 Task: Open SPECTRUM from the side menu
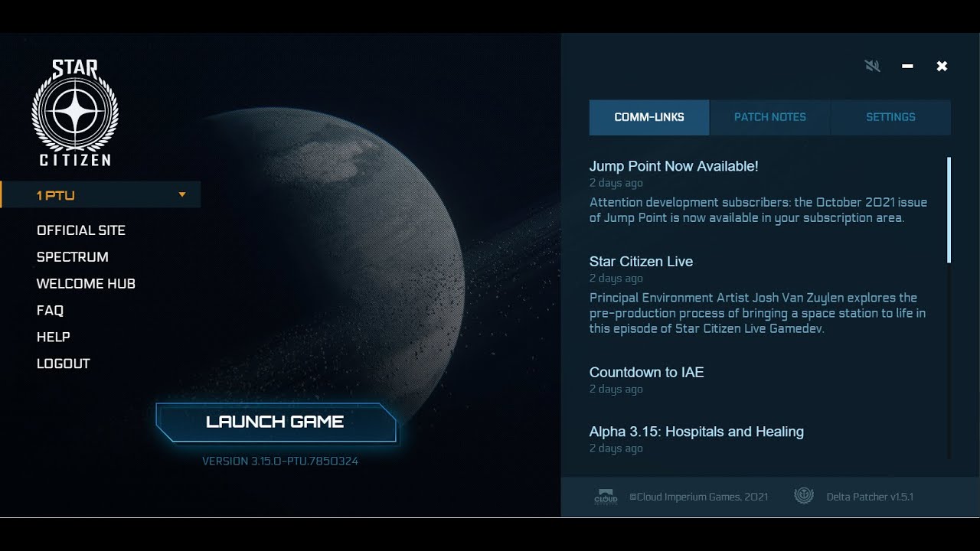click(73, 257)
